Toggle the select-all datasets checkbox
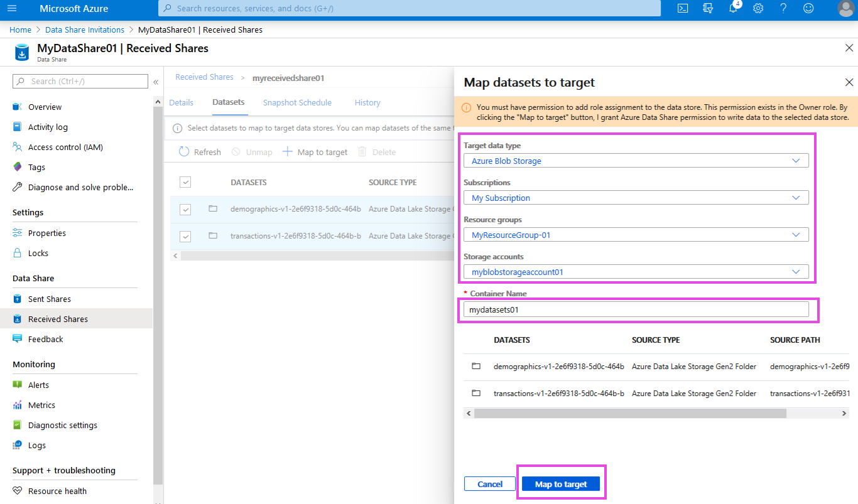The image size is (858, 504). pyautogui.click(x=185, y=182)
